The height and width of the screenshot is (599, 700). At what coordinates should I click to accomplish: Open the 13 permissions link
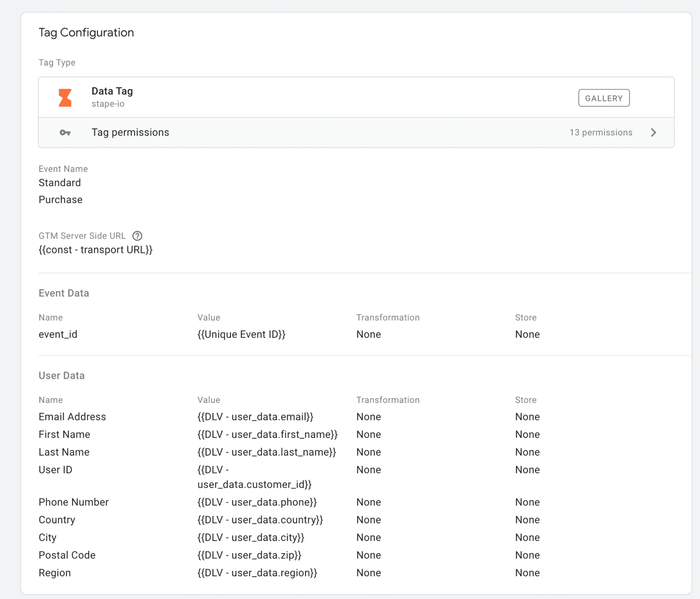(x=600, y=132)
